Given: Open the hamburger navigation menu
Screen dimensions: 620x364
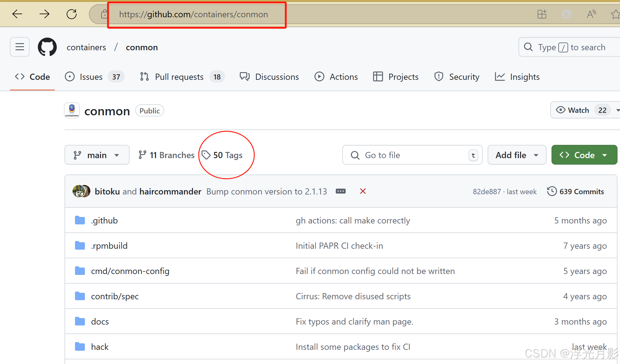Looking at the screenshot, I should point(20,47).
